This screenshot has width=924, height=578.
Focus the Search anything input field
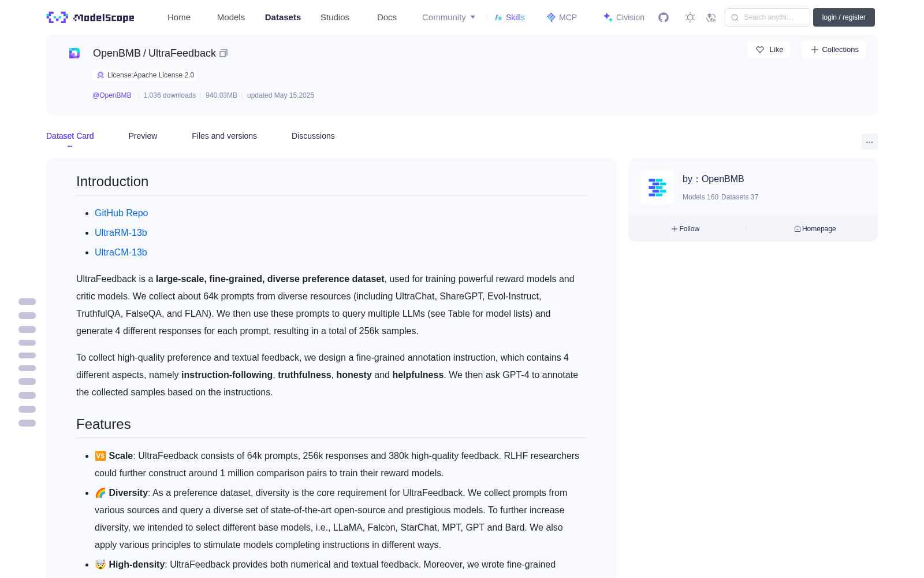767,17
